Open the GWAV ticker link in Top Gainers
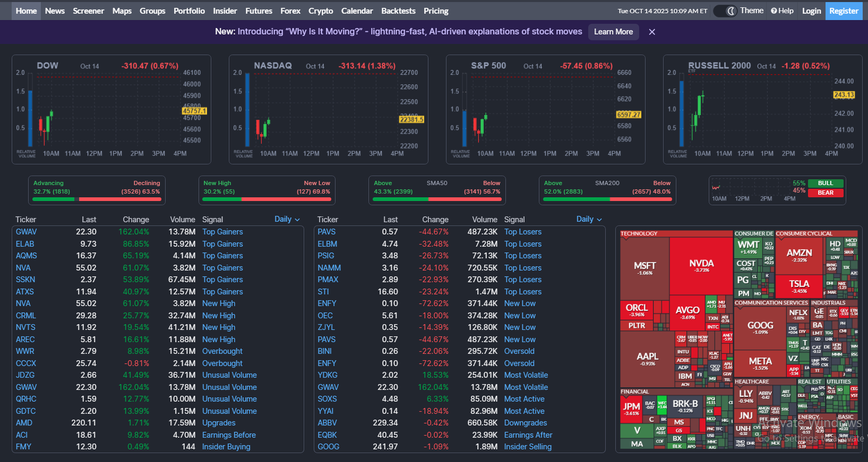This screenshot has height=462, width=868. tap(26, 232)
